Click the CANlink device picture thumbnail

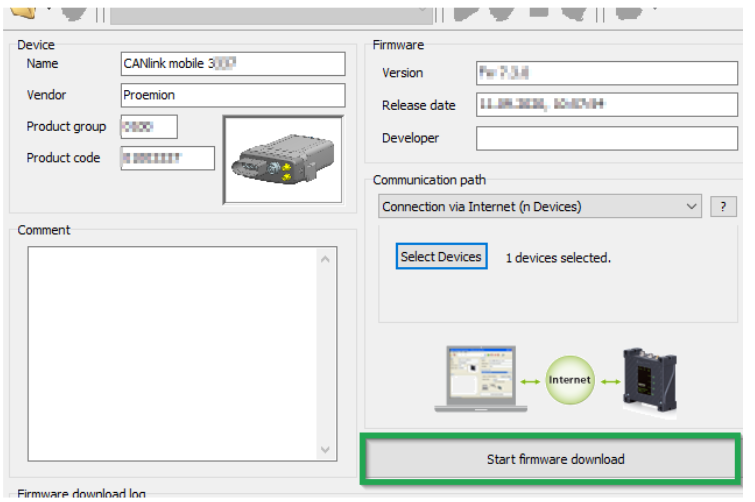[283, 161]
